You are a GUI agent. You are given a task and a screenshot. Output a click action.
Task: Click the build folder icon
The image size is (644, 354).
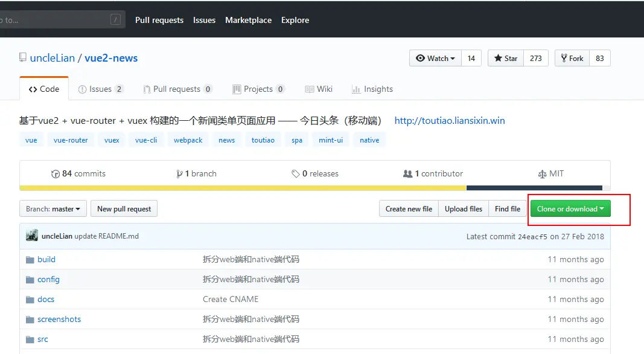point(30,260)
